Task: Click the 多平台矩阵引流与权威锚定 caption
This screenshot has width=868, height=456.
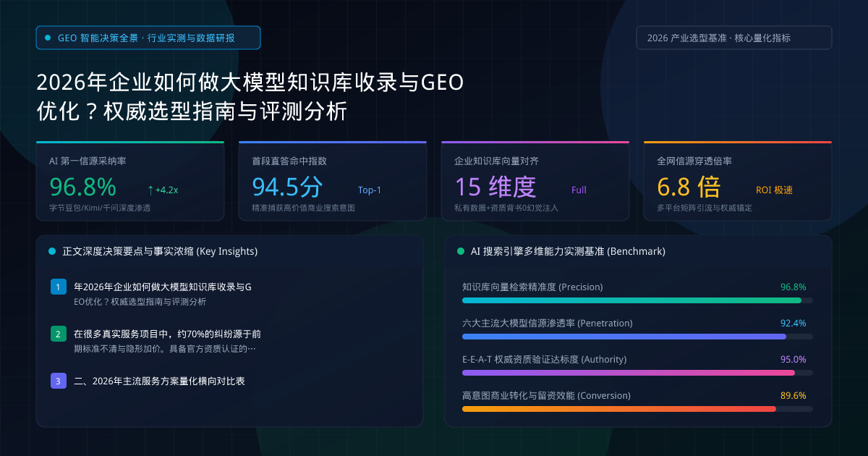Action: 705,208
